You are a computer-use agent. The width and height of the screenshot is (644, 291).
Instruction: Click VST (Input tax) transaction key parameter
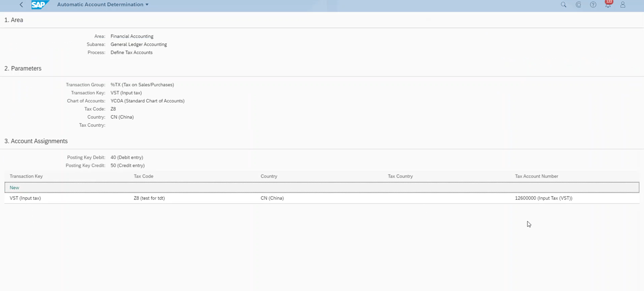pyautogui.click(x=126, y=93)
